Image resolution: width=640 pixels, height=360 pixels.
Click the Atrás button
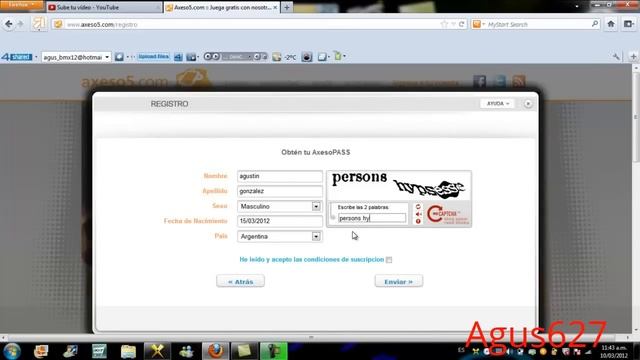coord(240,281)
